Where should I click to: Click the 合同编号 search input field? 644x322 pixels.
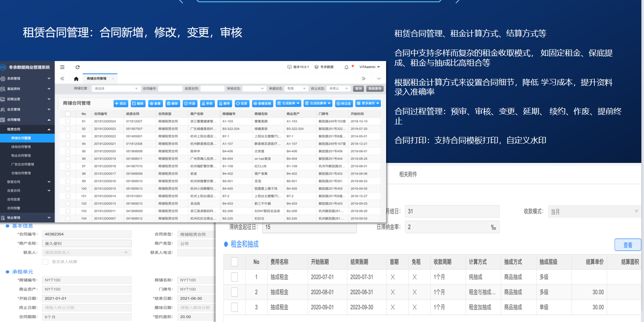[x=170, y=89]
